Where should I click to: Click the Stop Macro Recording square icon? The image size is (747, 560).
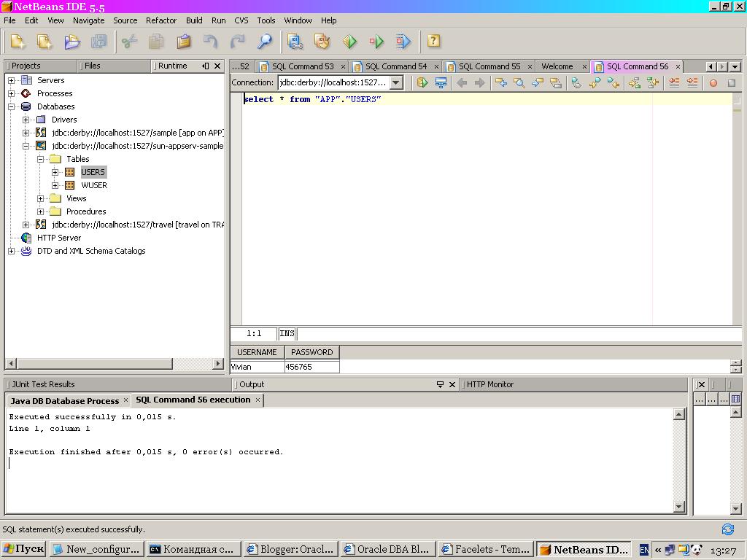[x=732, y=83]
